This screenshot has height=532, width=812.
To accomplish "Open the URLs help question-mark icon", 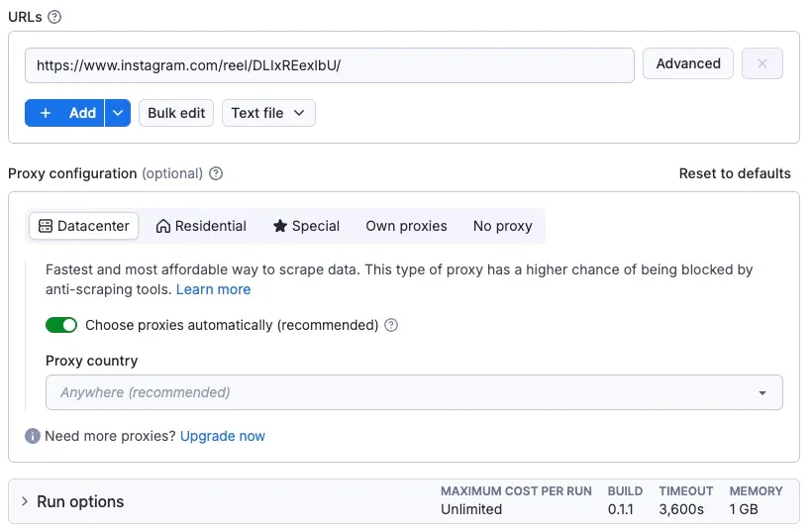I will pyautogui.click(x=54, y=17).
